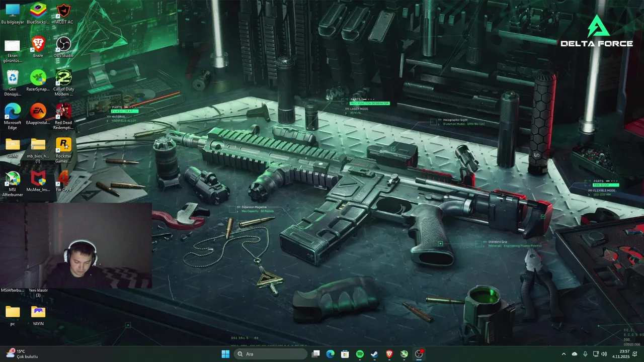The image size is (644, 362).
Task: Open the weather widget showing 15°C
Action: pos(23,354)
